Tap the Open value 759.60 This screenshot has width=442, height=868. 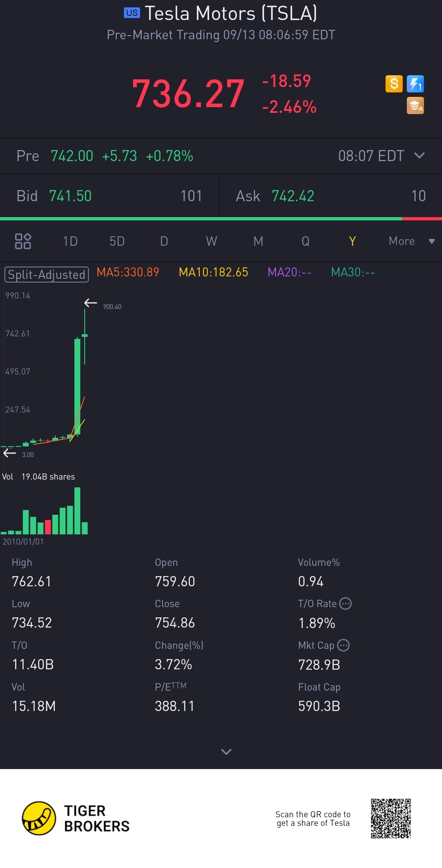pyautogui.click(x=175, y=581)
